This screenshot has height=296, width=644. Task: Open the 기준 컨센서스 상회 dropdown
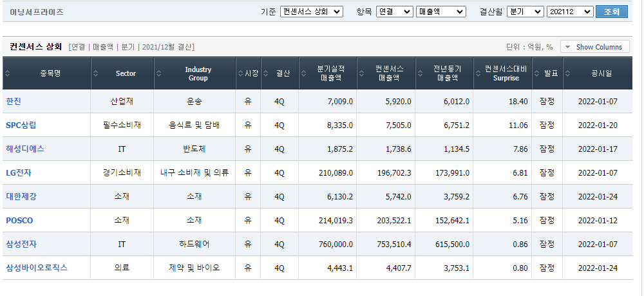[x=311, y=12]
